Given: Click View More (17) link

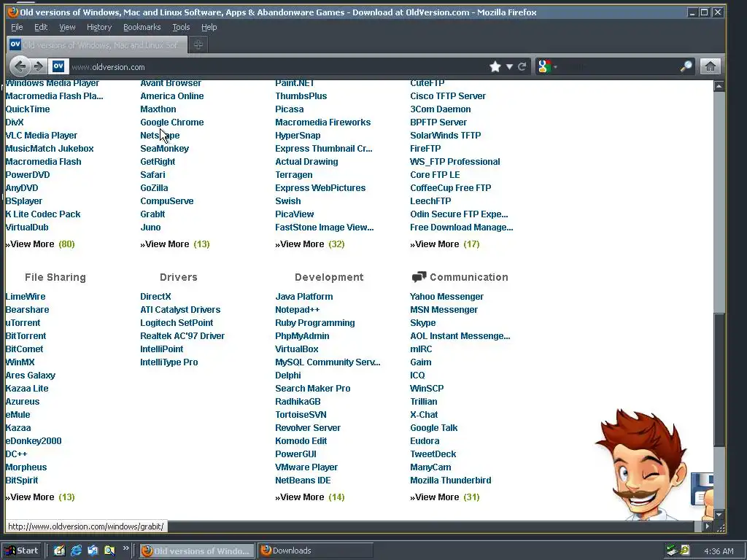Looking at the screenshot, I should pyautogui.click(x=445, y=244).
